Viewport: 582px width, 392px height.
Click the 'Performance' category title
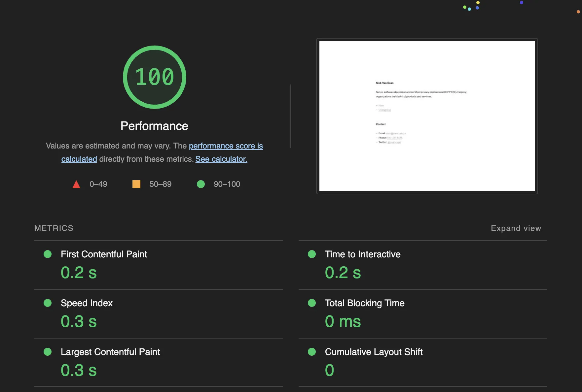(154, 126)
